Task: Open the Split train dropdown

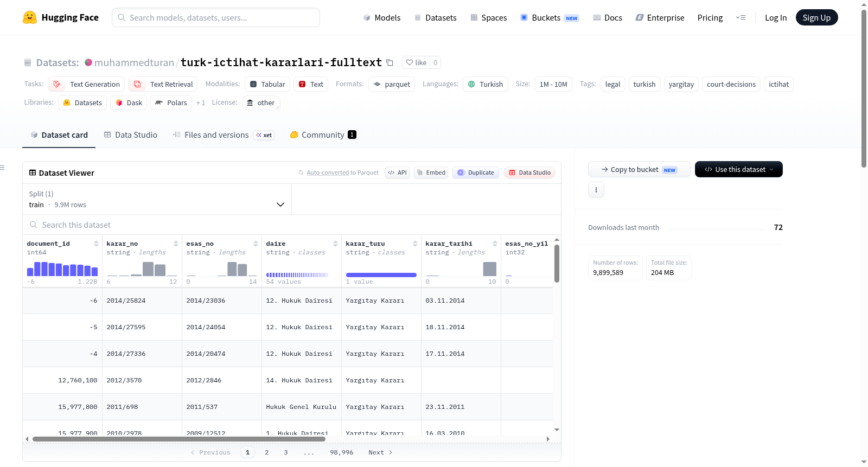Action: (157, 199)
